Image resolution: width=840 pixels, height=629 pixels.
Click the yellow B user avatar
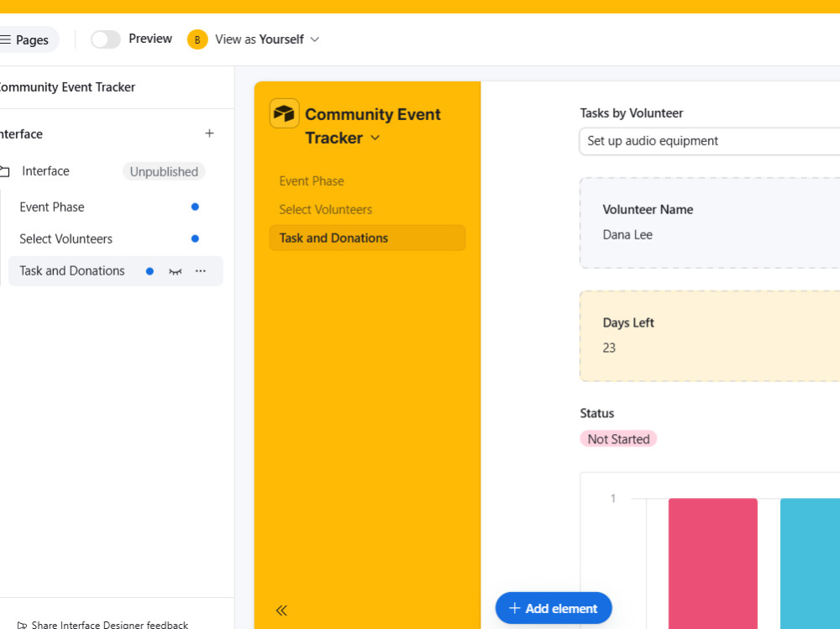(x=197, y=39)
